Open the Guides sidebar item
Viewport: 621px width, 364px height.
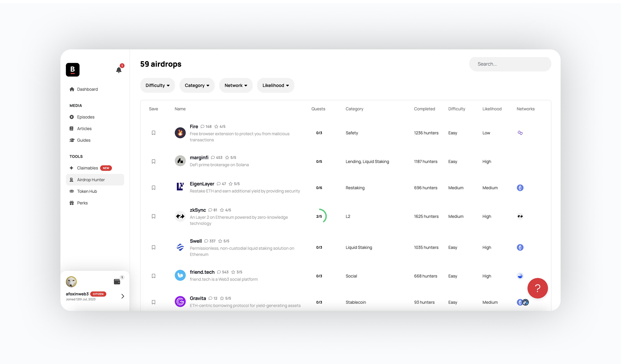[x=95, y=140]
